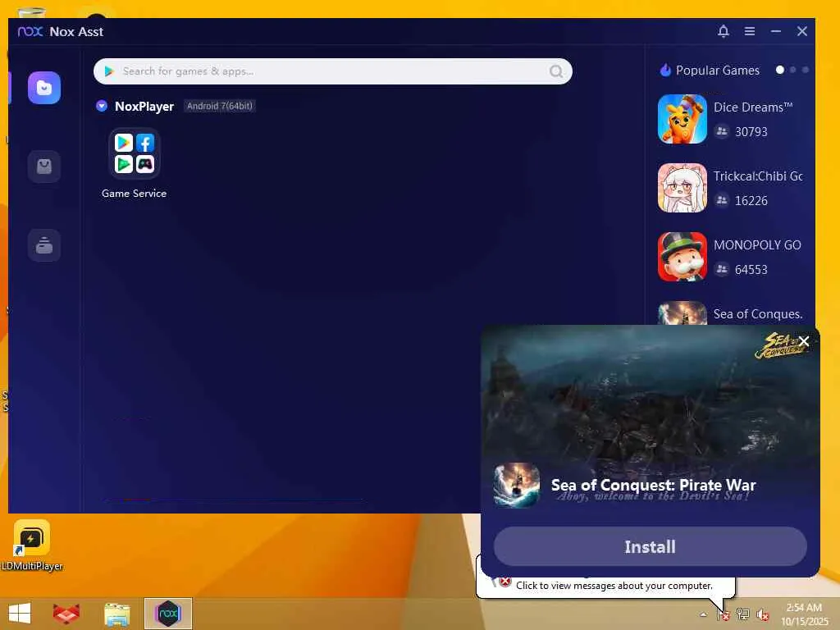This screenshot has width=840, height=630.
Task: Click the nox logo in title bar
Action: (30, 32)
